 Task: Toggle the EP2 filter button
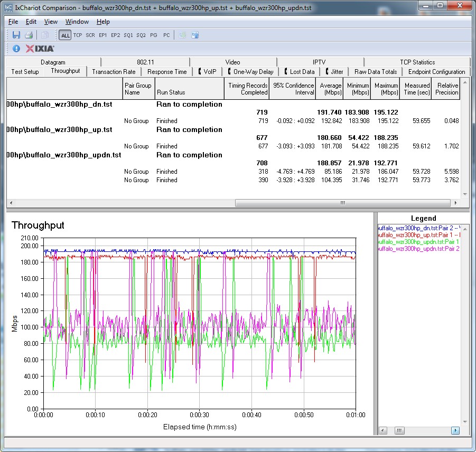(x=115, y=35)
